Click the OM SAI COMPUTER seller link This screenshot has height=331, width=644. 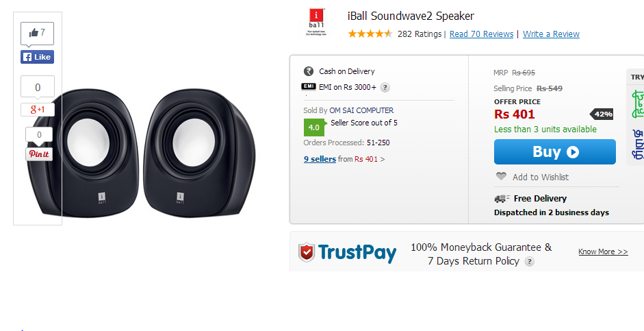361,110
